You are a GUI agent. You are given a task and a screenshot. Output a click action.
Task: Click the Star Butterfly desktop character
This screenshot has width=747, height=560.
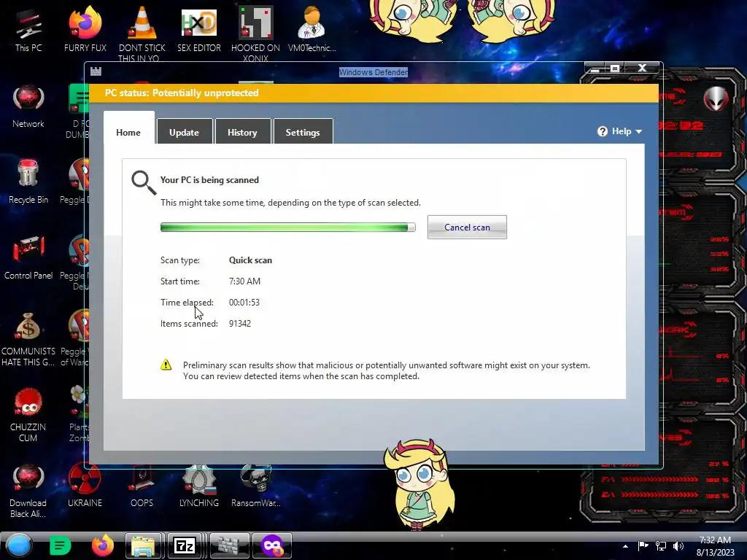418,484
